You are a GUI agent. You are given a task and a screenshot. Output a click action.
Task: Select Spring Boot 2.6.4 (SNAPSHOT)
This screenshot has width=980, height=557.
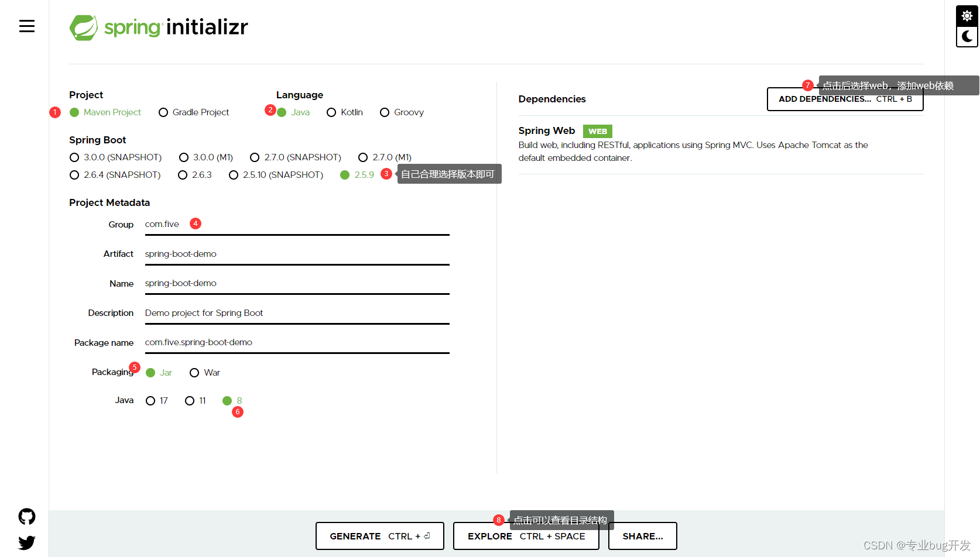pos(115,175)
